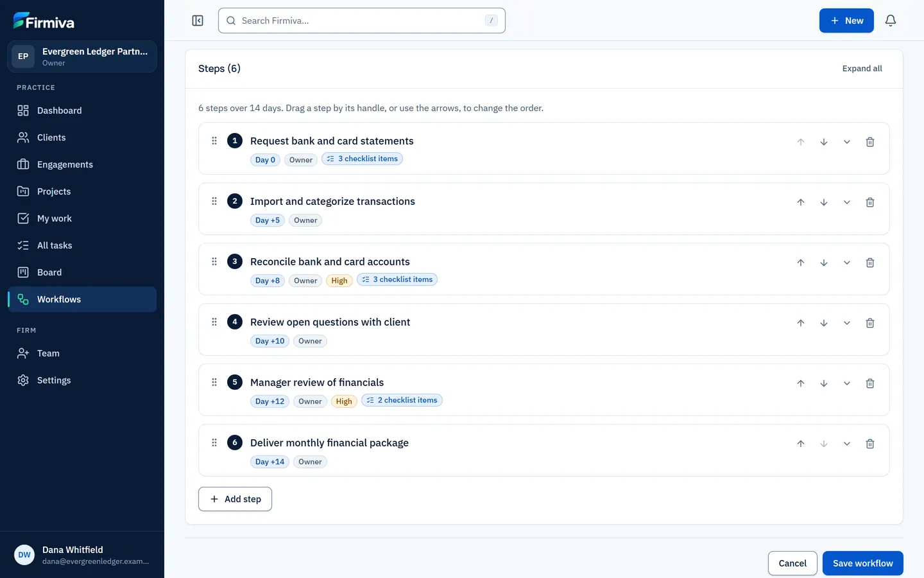The image size is (924, 578).
Task: Expand the Deliver monthly financial package step
Action: click(x=847, y=444)
